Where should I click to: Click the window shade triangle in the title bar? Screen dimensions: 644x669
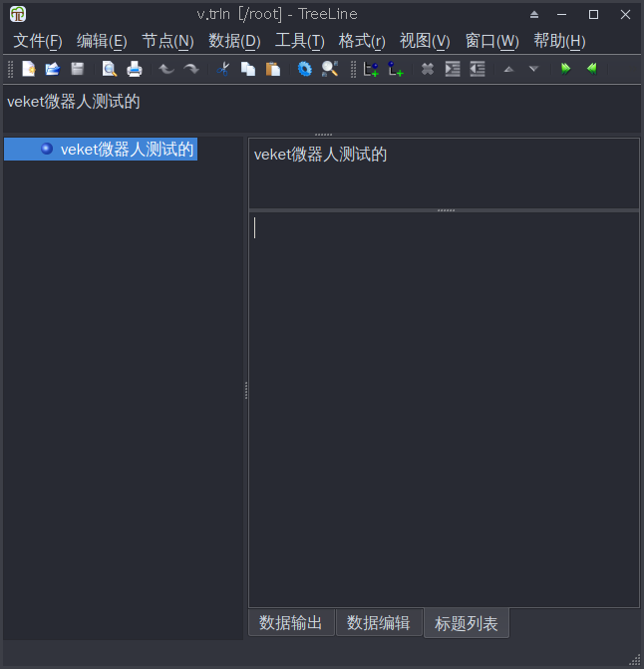coord(534,15)
